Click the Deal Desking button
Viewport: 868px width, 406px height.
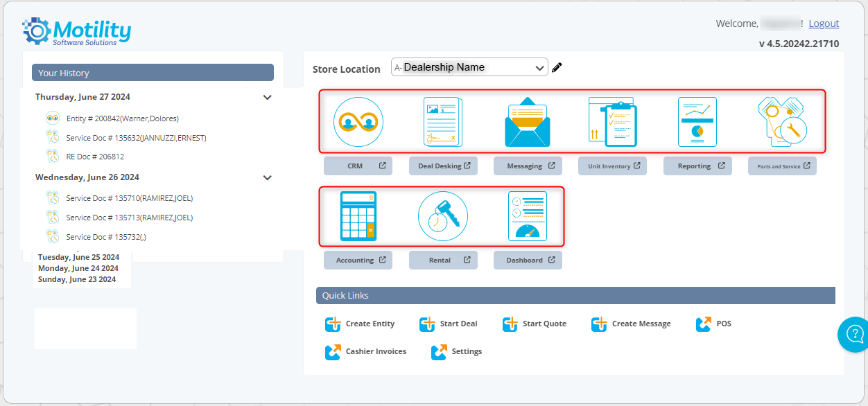click(443, 166)
